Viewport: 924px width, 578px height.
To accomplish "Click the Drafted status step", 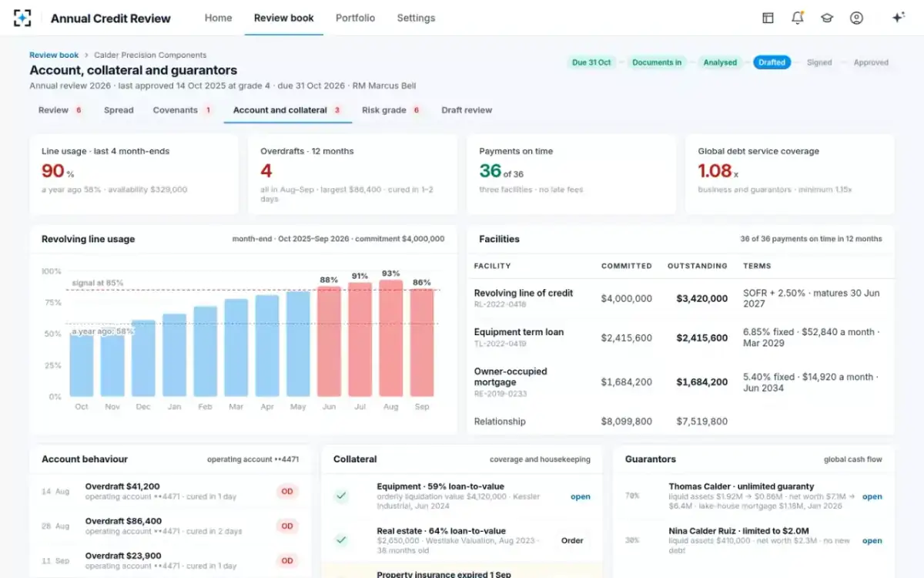I will [x=772, y=62].
